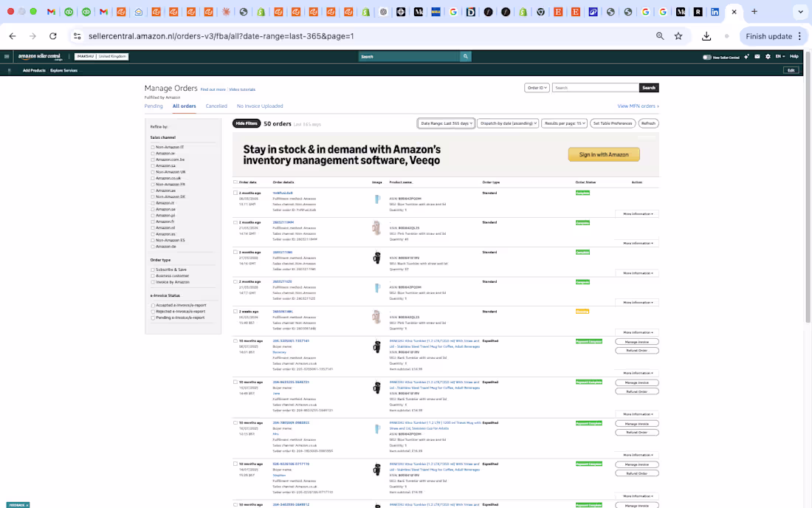Switch to the LinkedIn browser tab
812x508 pixels.
(x=715, y=11)
